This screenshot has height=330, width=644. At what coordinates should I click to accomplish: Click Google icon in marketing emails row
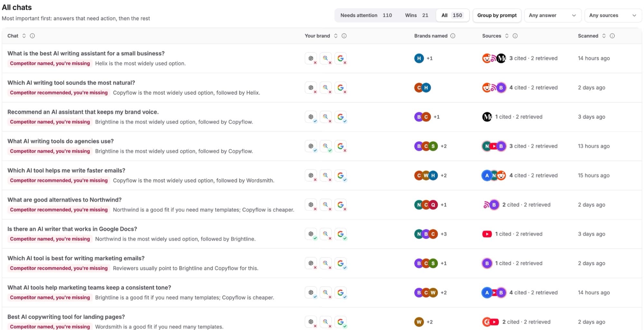pyautogui.click(x=340, y=263)
